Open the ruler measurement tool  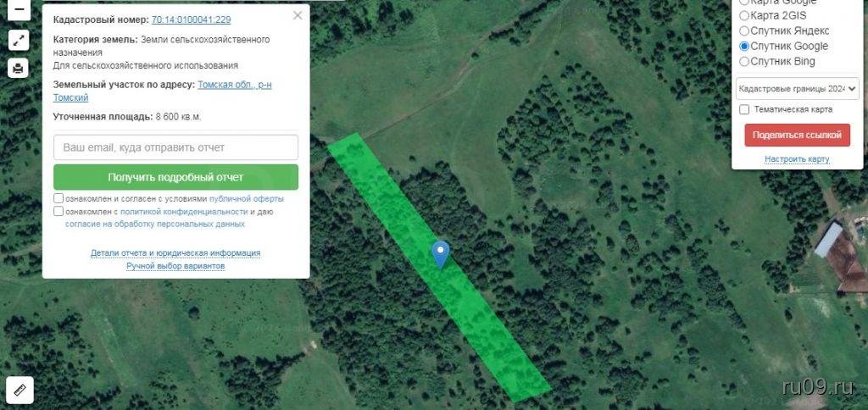coord(20,390)
